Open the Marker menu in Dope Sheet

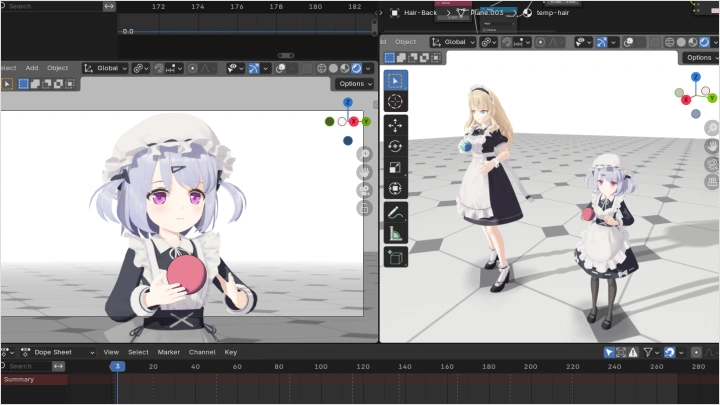click(x=168, y=352)
